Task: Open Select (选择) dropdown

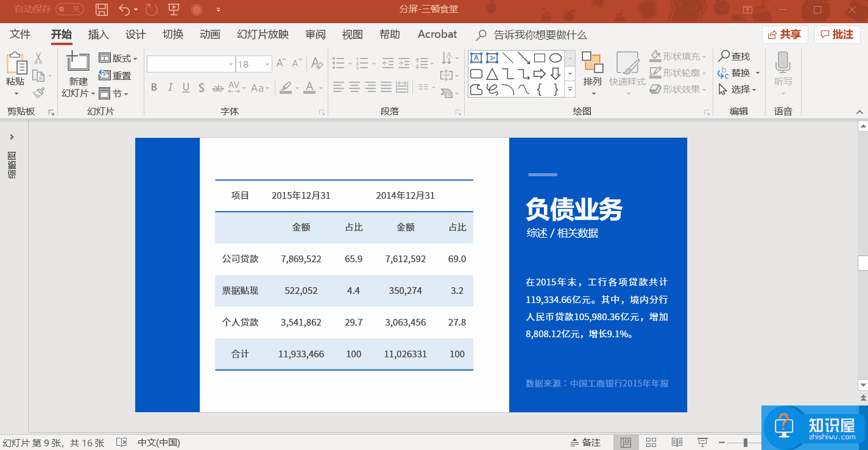Action: coord(738,90)
